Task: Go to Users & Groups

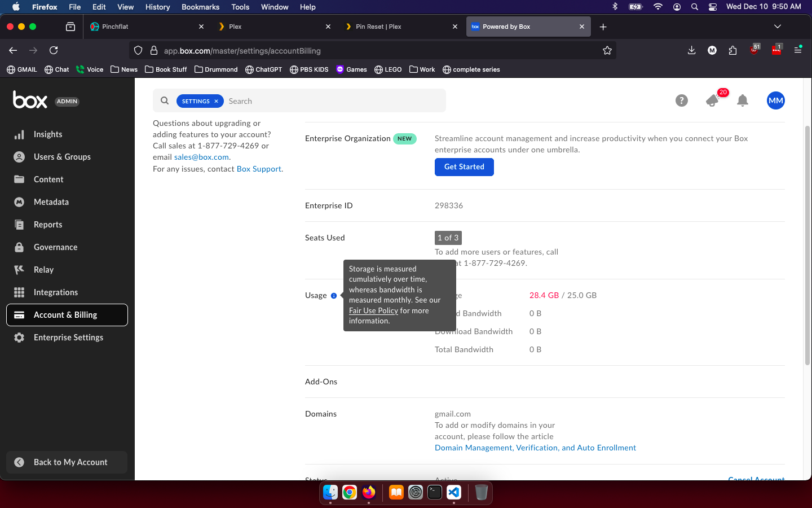Action: pyautogui.click(x=62, y=157)
